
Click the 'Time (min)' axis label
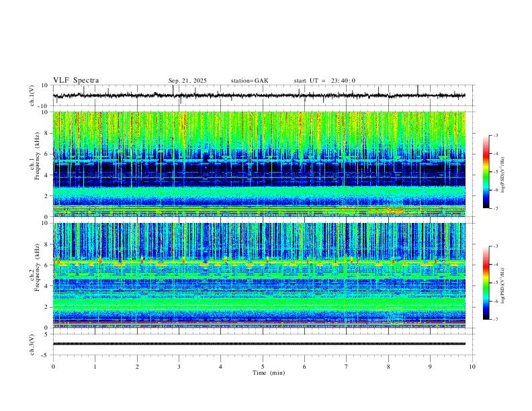point(269,373)
